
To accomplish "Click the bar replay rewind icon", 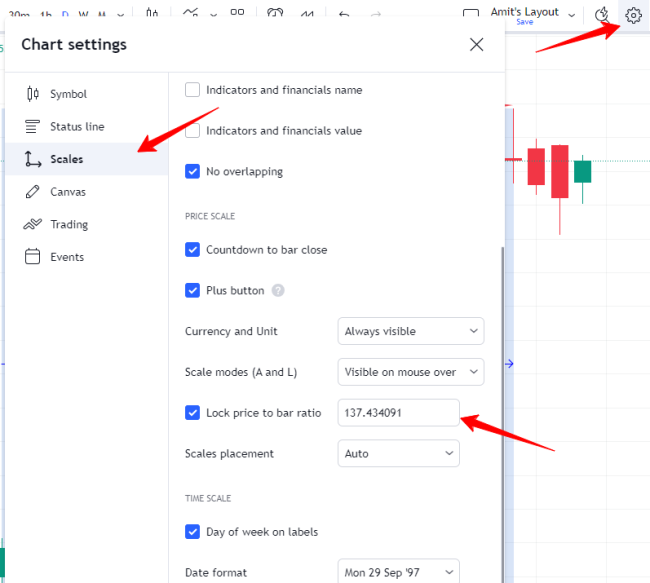I will [307, 14].
